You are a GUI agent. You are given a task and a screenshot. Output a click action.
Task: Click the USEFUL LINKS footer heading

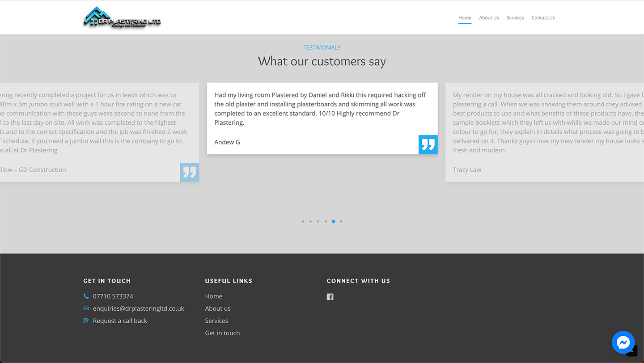(229, 281)
